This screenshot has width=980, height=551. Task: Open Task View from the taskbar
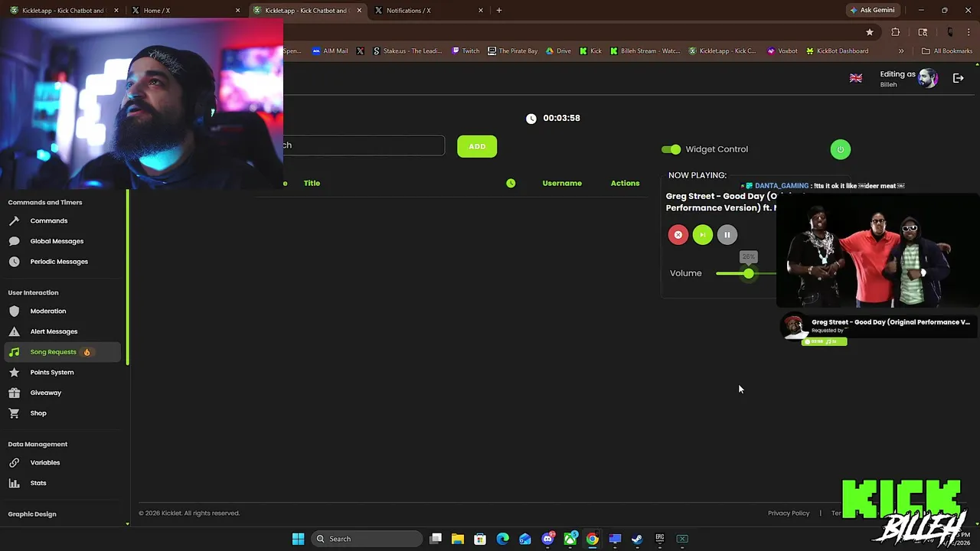(x=436, y=539)
